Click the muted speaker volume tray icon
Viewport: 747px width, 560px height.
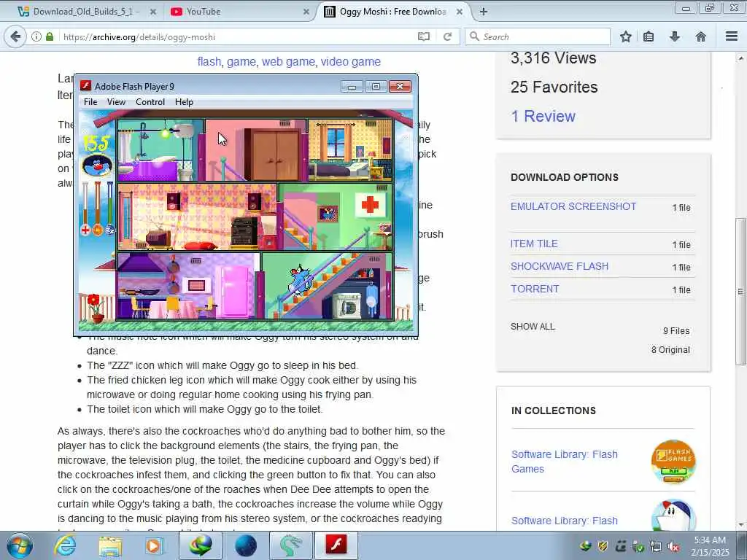pyautogui.click(x=673, y=547)
